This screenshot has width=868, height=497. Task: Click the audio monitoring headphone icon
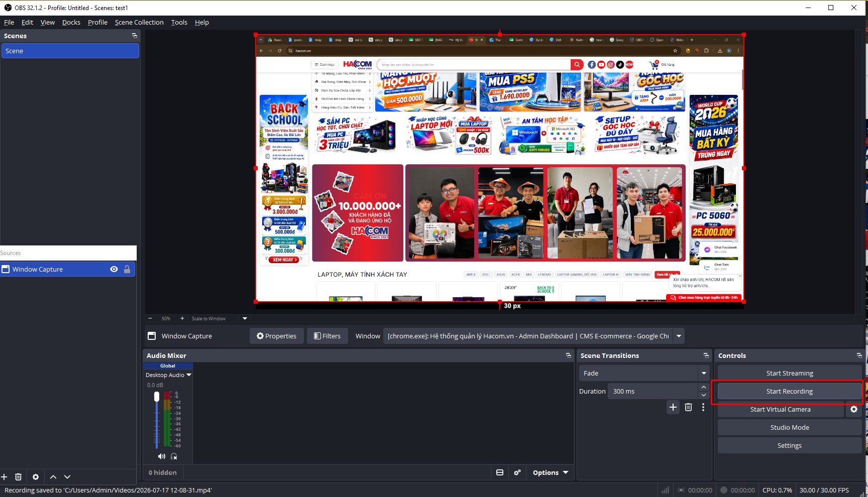point(174,456)
